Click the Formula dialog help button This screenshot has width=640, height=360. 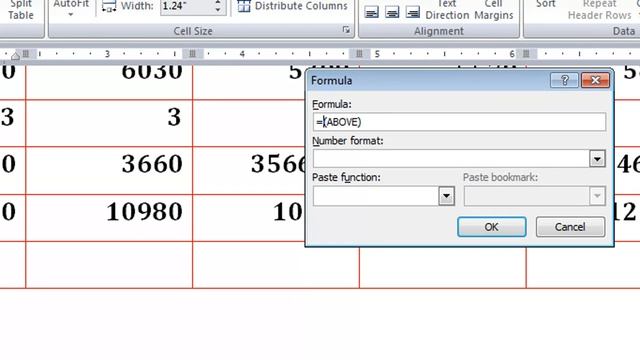click(564, 80)
